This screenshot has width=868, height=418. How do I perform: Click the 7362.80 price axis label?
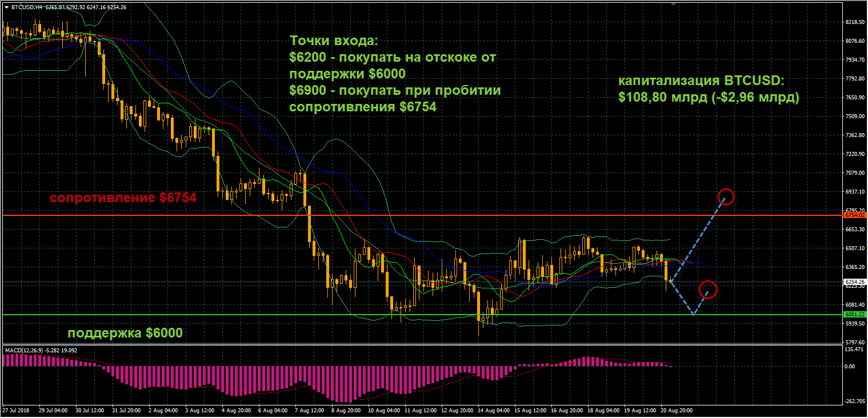tap(854, 135)
